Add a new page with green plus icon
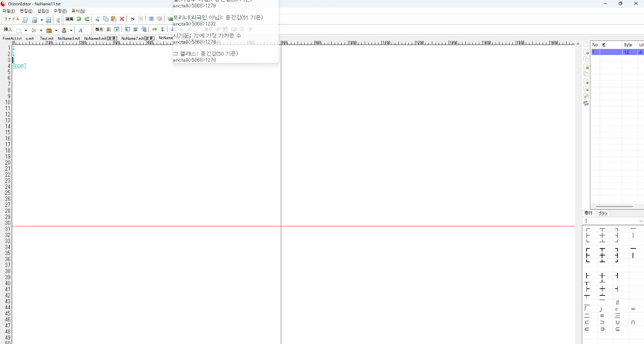This screenshot has width=644, height=344. click(586, 52)
